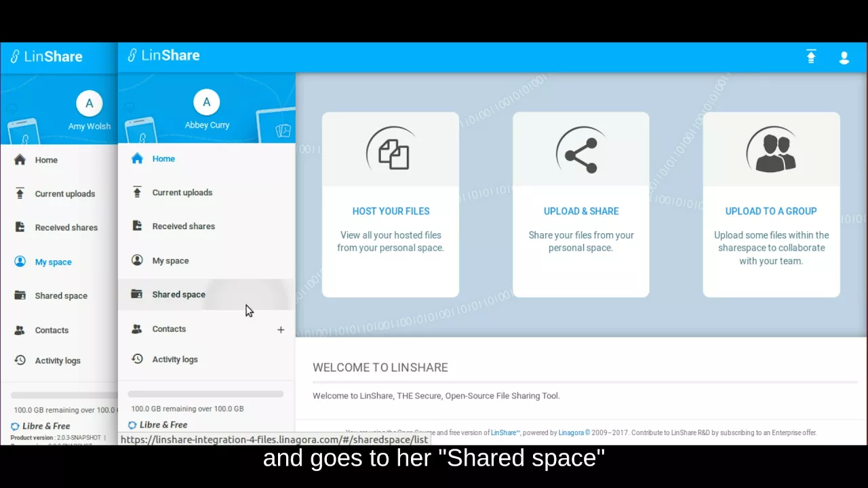868x488 pixels.
Task: Select Shared space label in Amy Wolsh window
Action: click(x=61, y=296)
